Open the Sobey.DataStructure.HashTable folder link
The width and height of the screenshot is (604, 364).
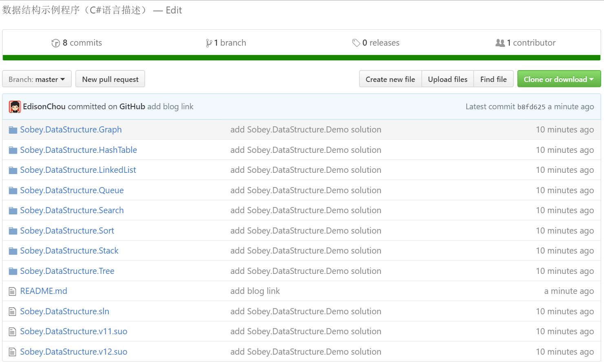point(79,150)
